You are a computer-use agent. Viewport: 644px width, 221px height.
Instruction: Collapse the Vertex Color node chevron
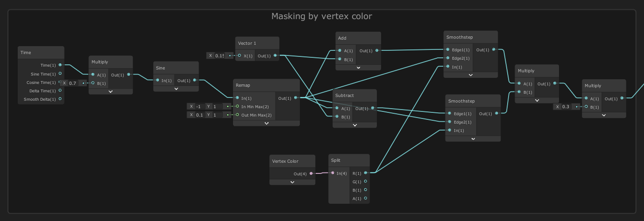pos(292,182)
